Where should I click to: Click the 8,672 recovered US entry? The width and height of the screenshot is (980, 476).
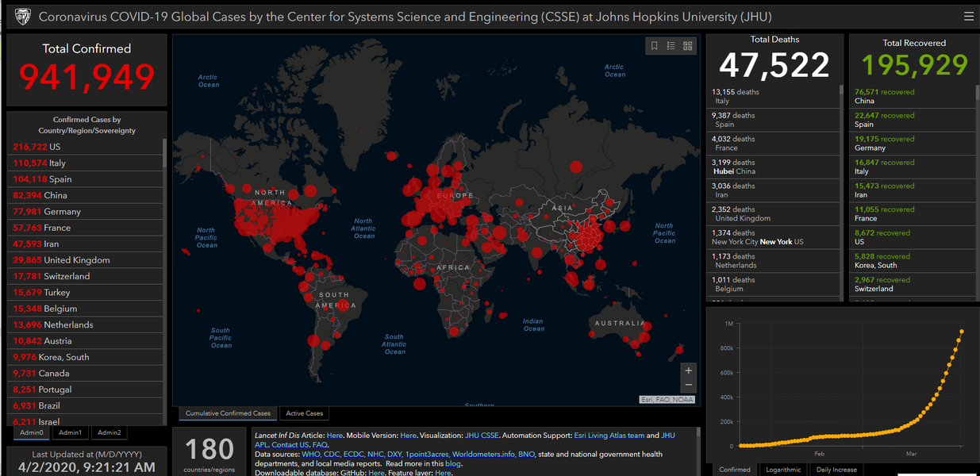(x=911, y=237)
